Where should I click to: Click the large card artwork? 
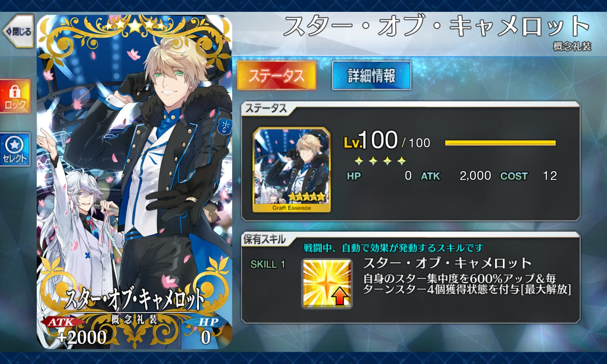[x=134, y=182]
